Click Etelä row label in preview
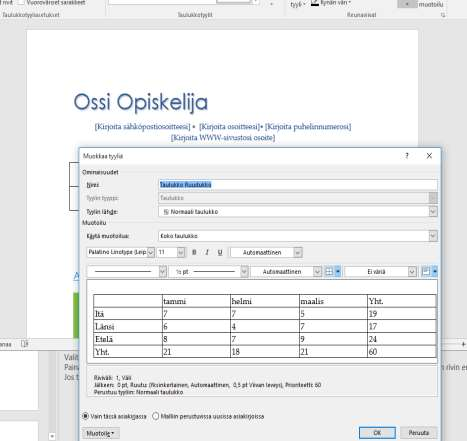The width and height of the screenshot is (467, 441). pyautogui.click(x=104, y=339)
